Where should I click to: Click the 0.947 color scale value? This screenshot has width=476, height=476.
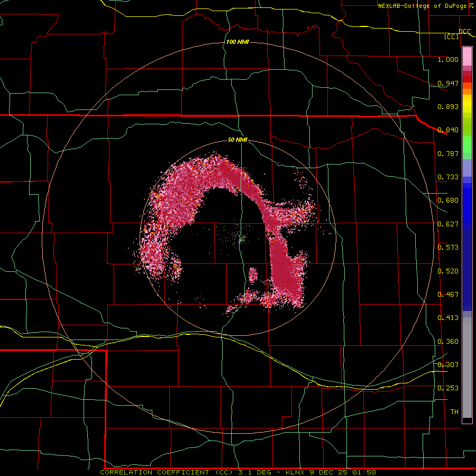click(448, 83)
